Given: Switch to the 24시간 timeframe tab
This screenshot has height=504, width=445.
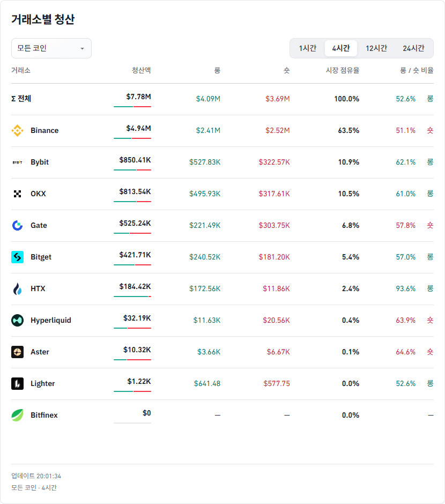Looking at the screenshot, I should click(x=413, y=48).
